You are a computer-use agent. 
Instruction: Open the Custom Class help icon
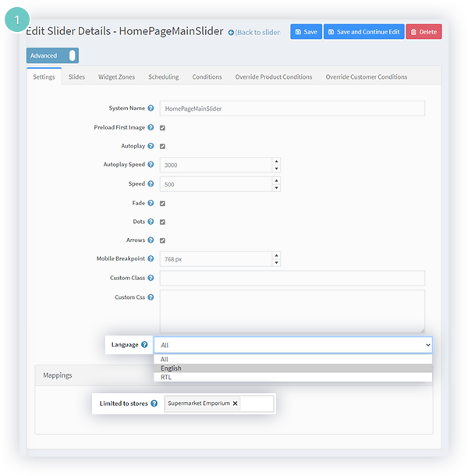[x=151, y=278]
